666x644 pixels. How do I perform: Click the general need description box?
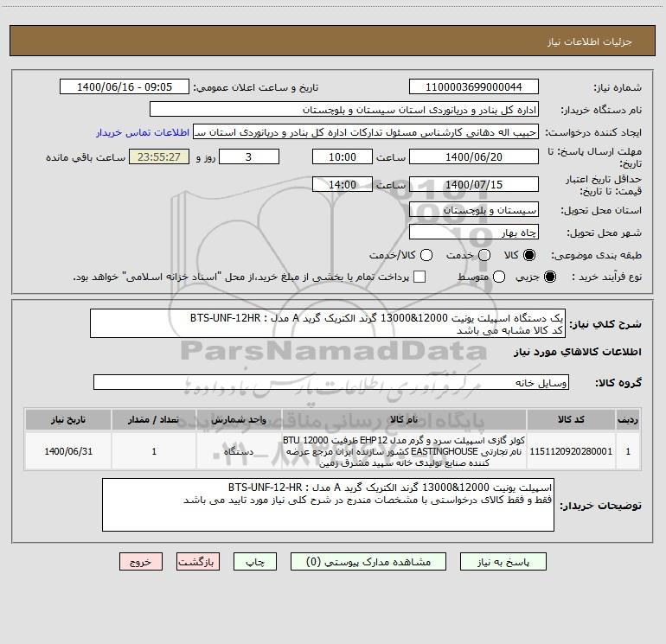pyautogui.click(x=328, y=323)
